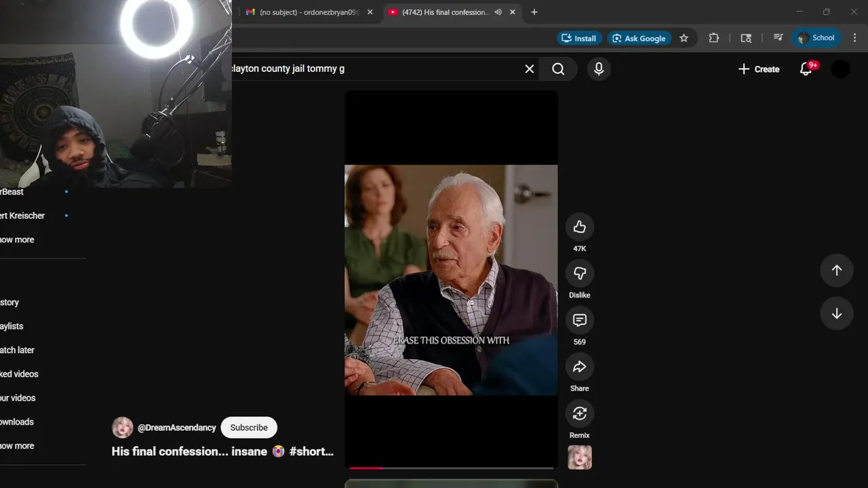This screenshot has height=488, width=868.
Task: Open the School Chrome profile
Action: click(x=816, y=38)
